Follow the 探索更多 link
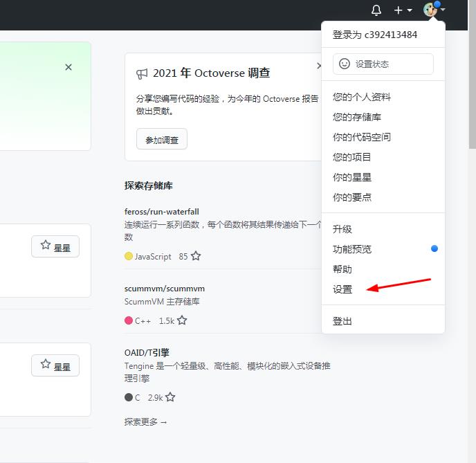Viewport: 476px width, 463px height. pos(146,421)
